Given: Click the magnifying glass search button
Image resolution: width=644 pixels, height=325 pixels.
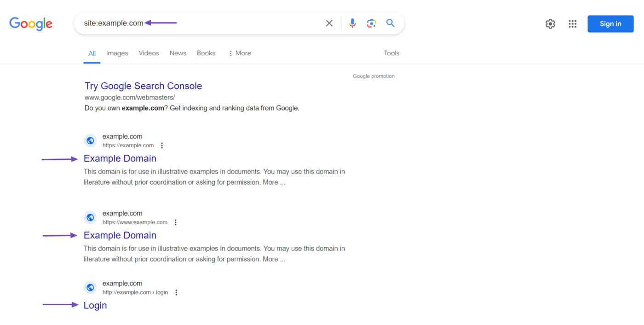Looking at the screenshot, I should point(391,23).
